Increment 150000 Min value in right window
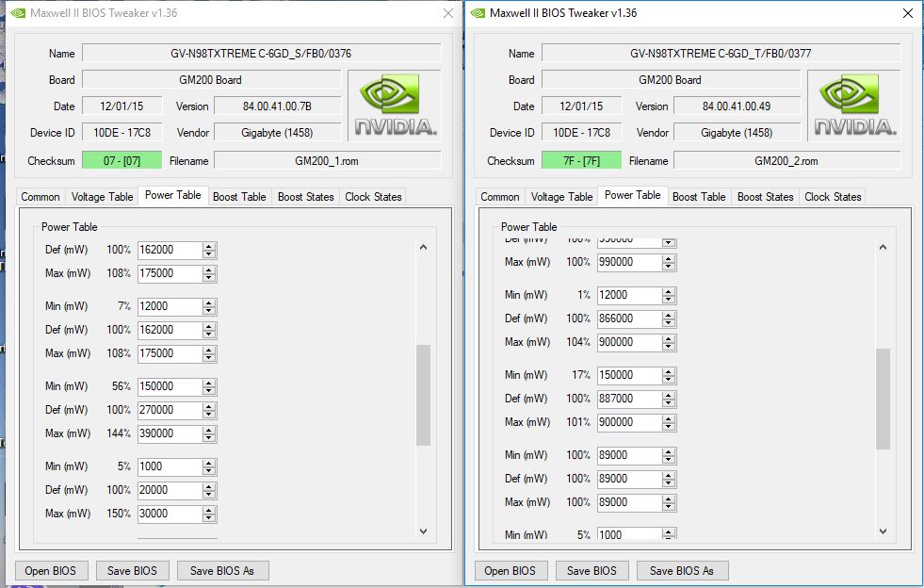Screen dimensions: 924x588 [x=669, y=371]
